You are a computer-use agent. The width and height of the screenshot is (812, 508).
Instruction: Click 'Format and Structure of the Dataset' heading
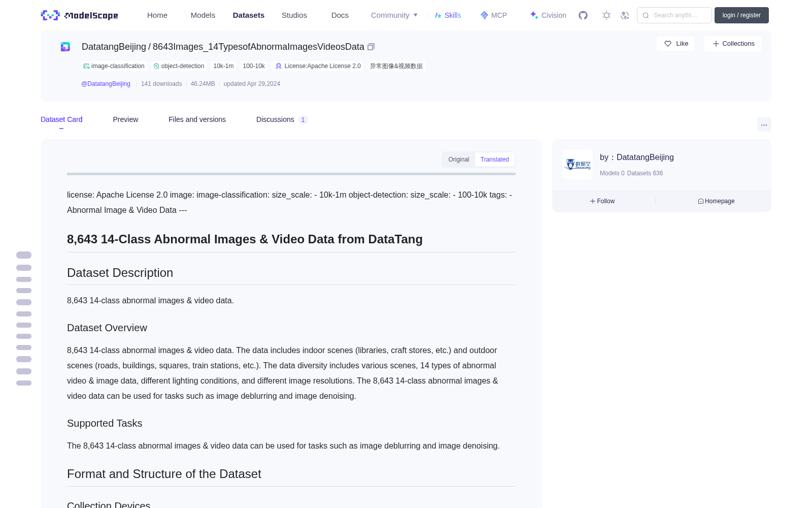coord(164,474)
